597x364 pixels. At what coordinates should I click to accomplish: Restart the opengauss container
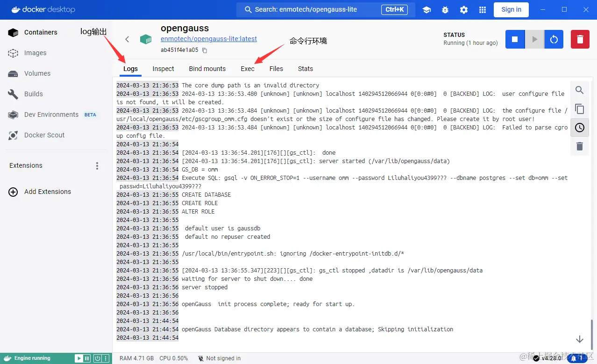(x=554, y=39)
